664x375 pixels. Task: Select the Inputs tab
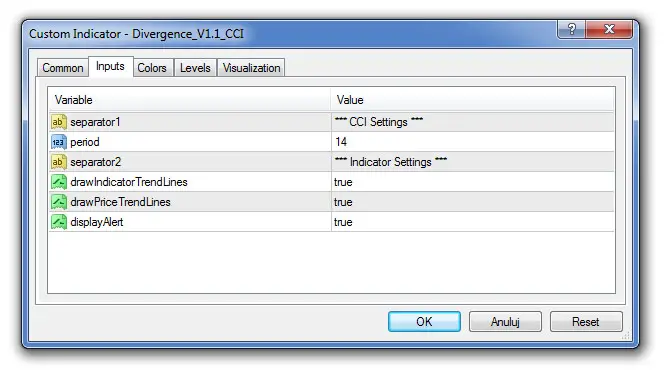coord(110,66)
